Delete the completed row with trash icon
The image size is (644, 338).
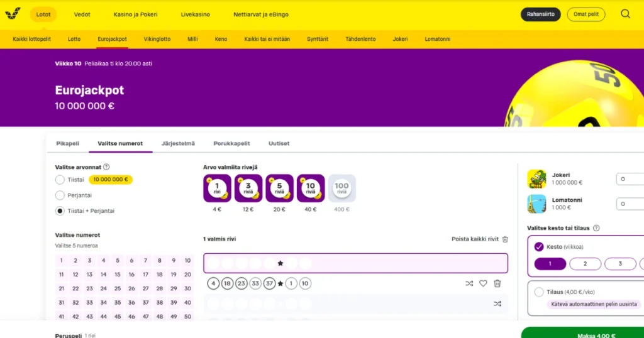[497, 283]
